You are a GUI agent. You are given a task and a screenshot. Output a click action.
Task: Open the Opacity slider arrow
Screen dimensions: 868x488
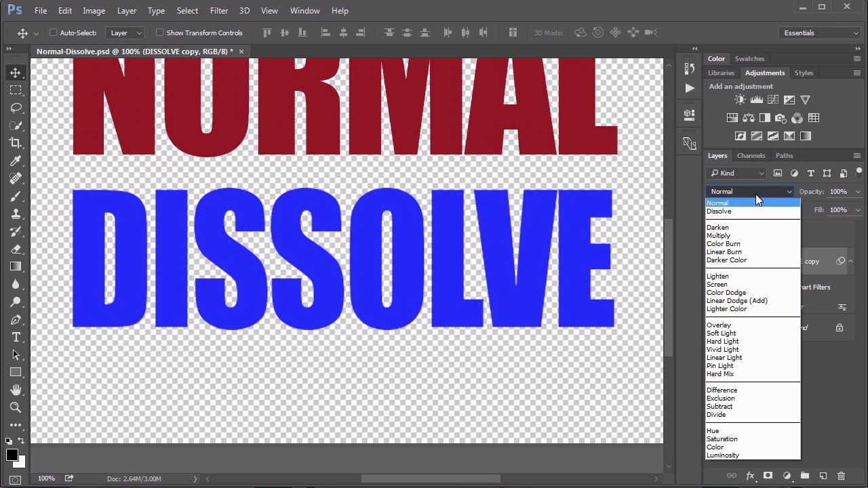coord(858,192)
